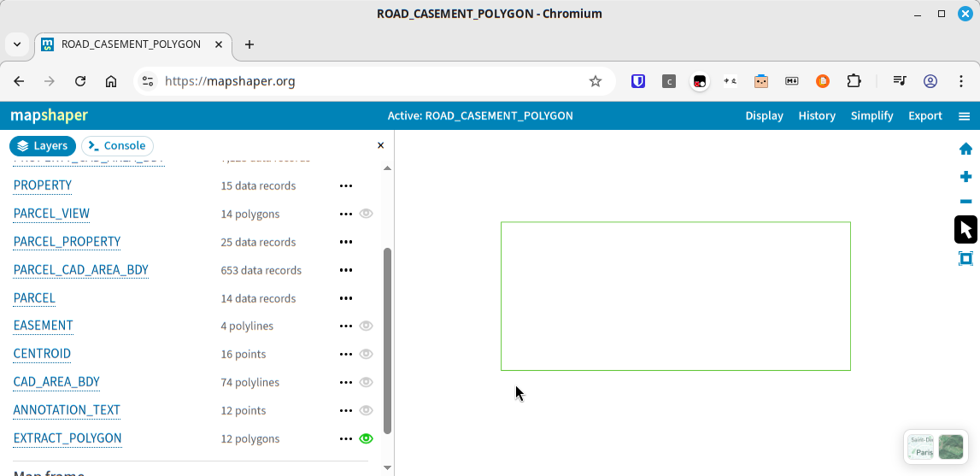
Task: Open the PROPERTY layer options menu
Action: click(x=346, y=185)
